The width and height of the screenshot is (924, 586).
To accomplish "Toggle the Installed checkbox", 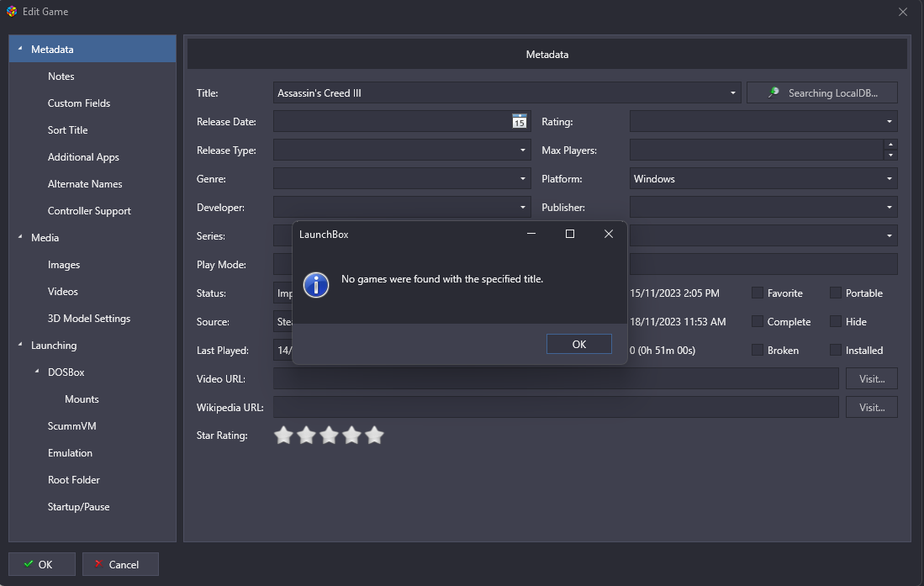I will click(835, 351).
